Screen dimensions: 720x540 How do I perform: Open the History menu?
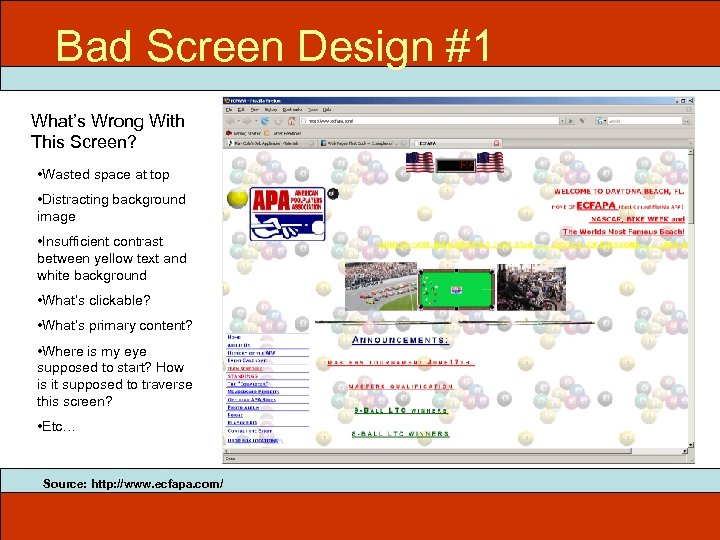pos(271,110)
